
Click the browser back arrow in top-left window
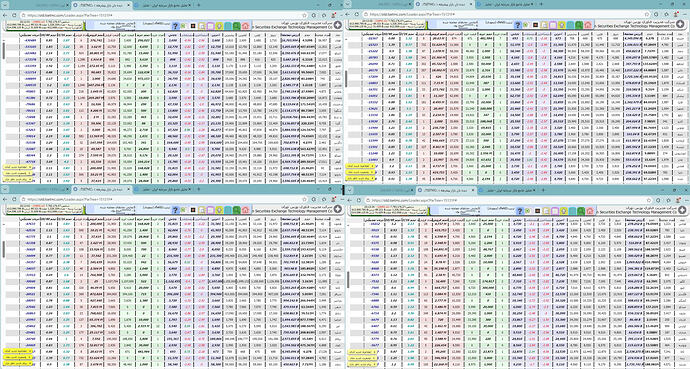5,15
